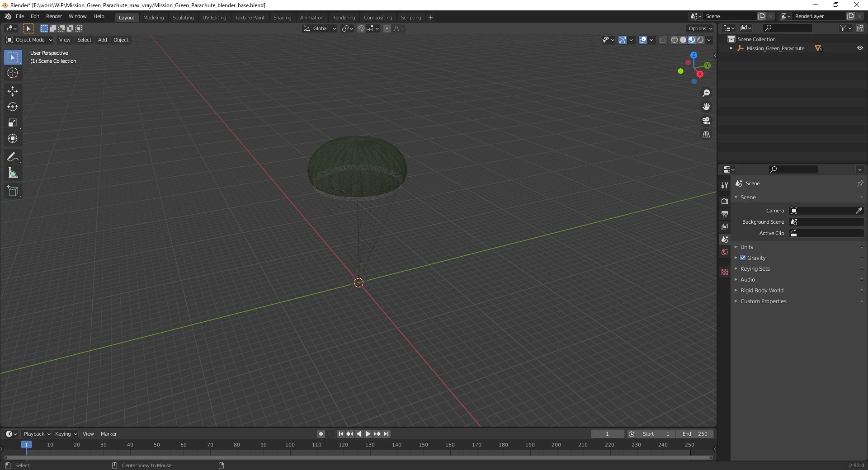Screen dimensions: 868x470
Task: Open the Object Mode dropdown
Action: (29, 40)
